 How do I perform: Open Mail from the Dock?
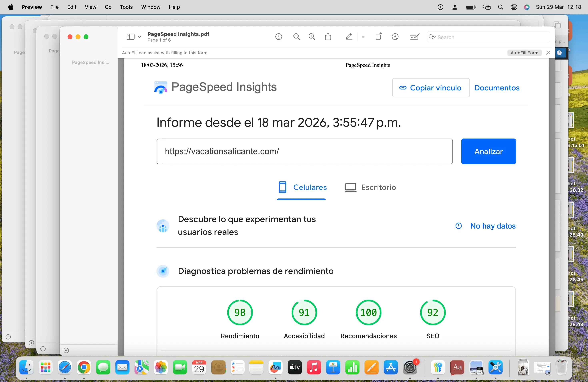tap(122, 367)
